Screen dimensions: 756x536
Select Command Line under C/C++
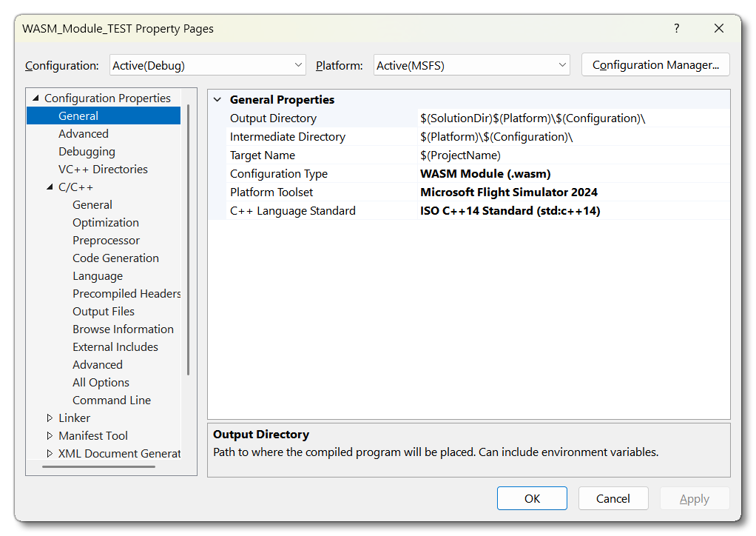coord(111,401)
